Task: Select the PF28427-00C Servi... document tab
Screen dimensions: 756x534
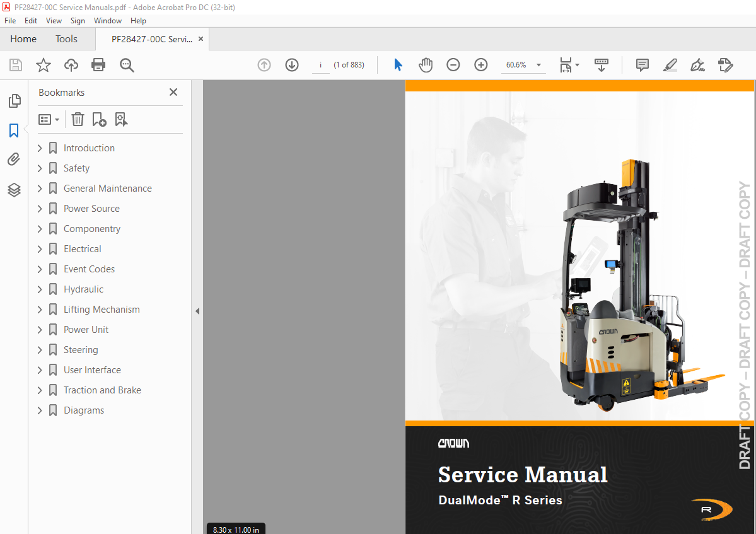Action: coord(152,39)
